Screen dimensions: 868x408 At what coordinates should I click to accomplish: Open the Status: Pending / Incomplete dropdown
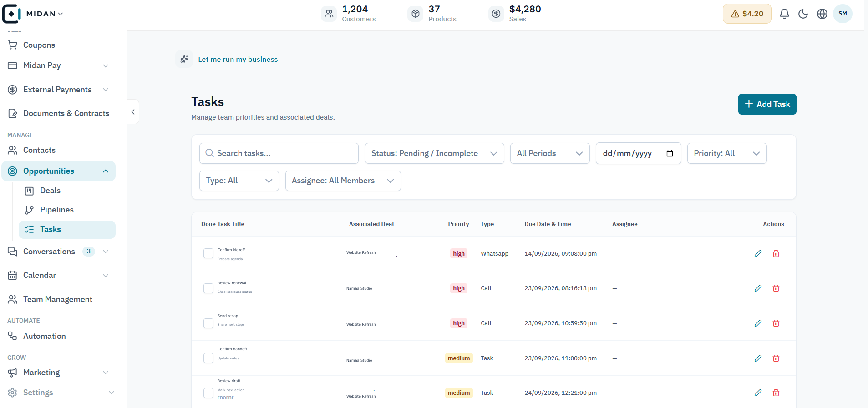(434, 153)
